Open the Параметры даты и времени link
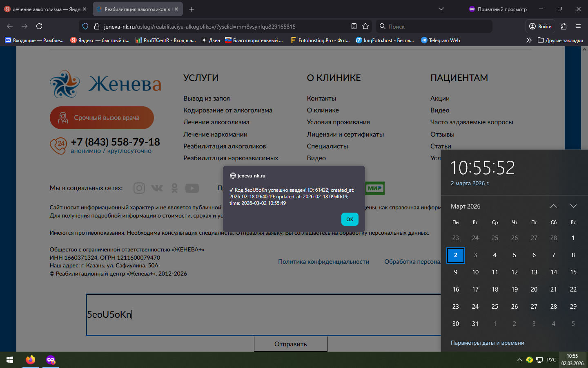 pos(487,343)
